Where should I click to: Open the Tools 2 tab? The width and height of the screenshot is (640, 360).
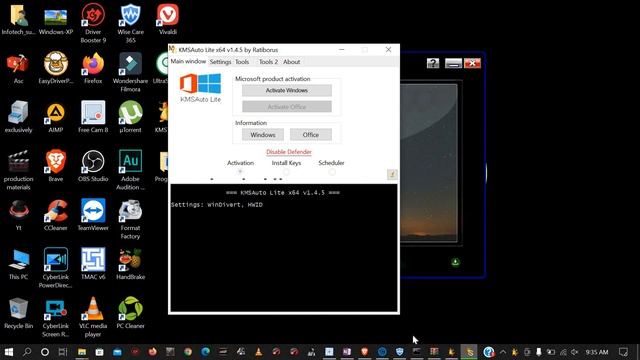[x=268, y=62]
